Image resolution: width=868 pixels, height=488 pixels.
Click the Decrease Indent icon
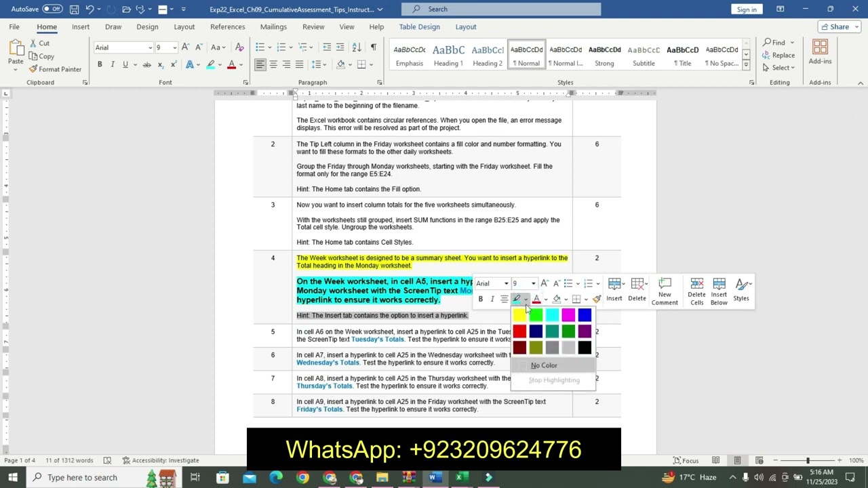[x=327, y=47]
